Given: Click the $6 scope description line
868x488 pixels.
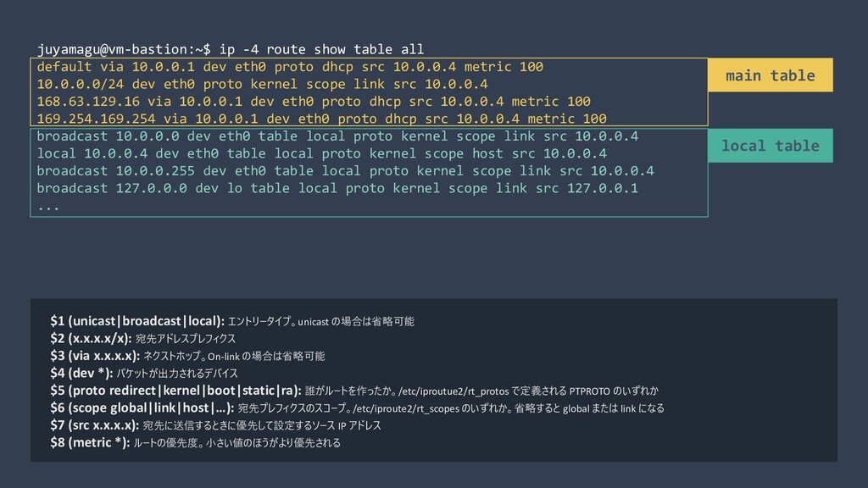Looking at the screenshot, I should 357,408.
